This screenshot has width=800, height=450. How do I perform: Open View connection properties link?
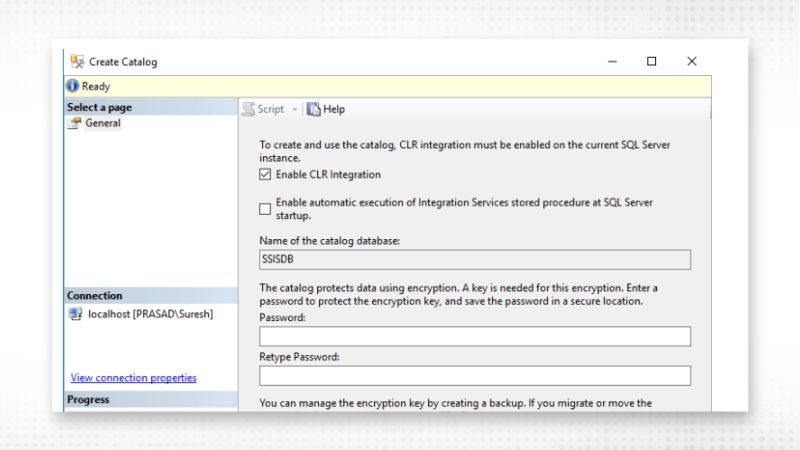point(134,378)
